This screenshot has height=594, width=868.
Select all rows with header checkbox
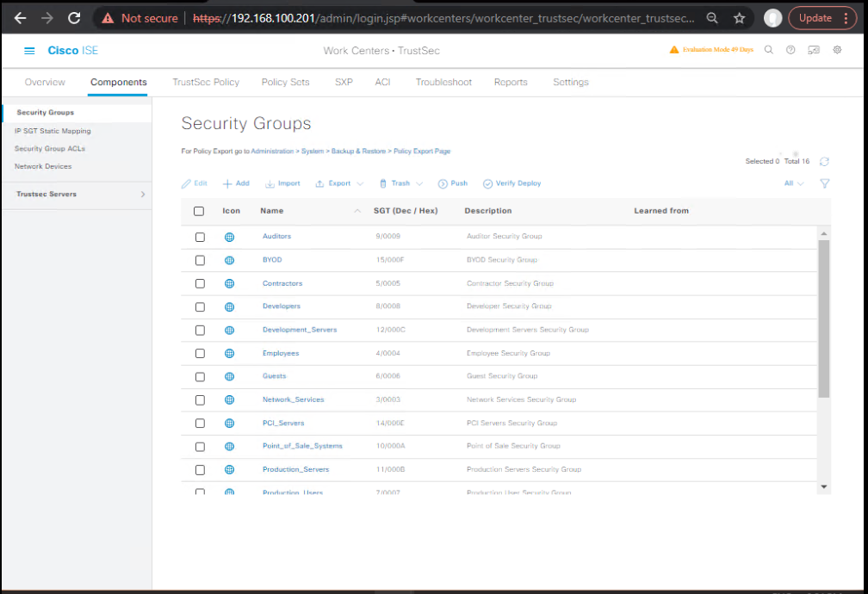point(199,211)
